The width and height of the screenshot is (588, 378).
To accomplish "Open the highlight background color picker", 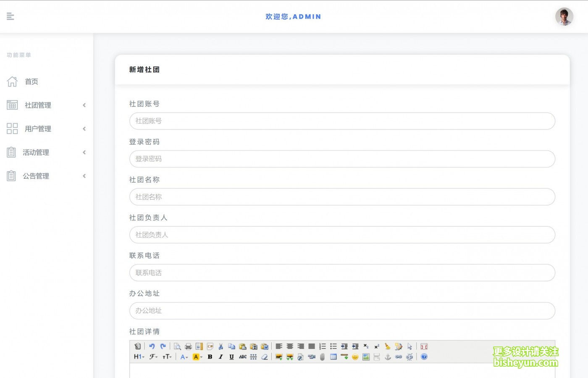I will tap(197, 357).
